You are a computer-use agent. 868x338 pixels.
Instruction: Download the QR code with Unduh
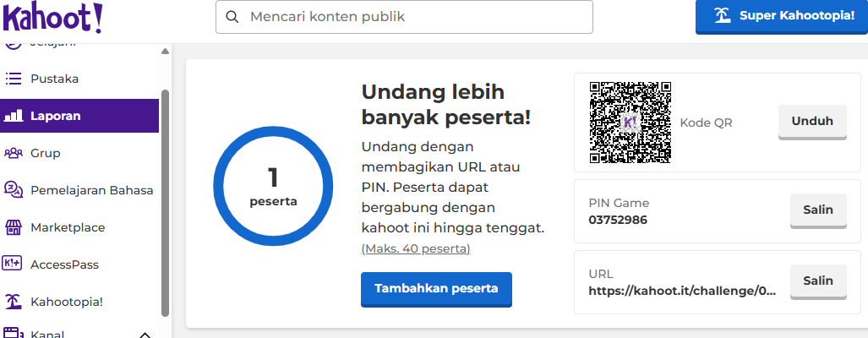[x=811, y=121]
